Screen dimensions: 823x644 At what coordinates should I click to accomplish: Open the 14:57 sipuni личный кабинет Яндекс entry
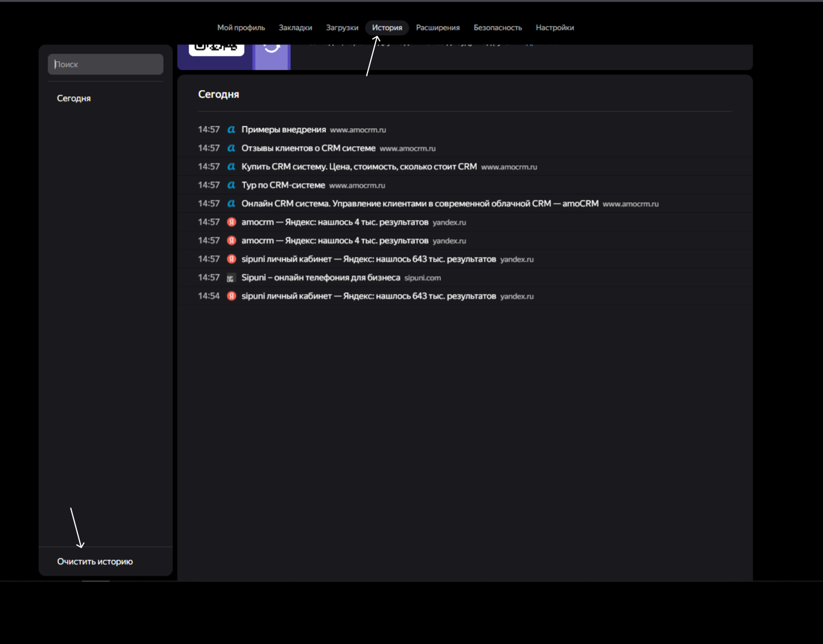tap(369, 259)
